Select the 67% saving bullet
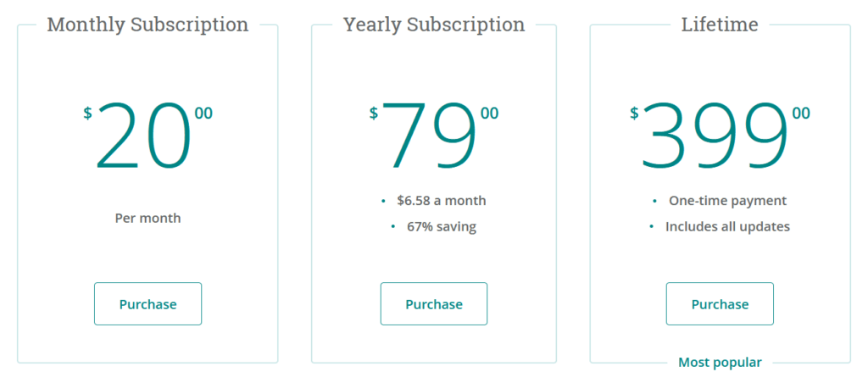Screen dimensions: 868x383 pos(441,227)
